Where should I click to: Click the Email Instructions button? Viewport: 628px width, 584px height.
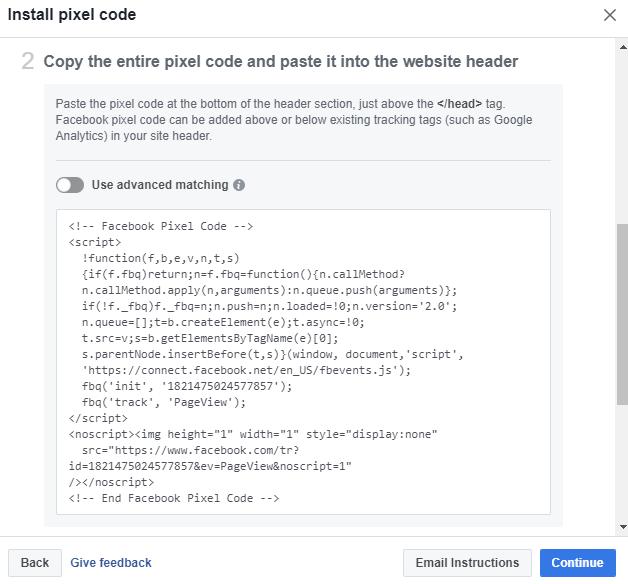pyautogui.click(x=467, y=563)
